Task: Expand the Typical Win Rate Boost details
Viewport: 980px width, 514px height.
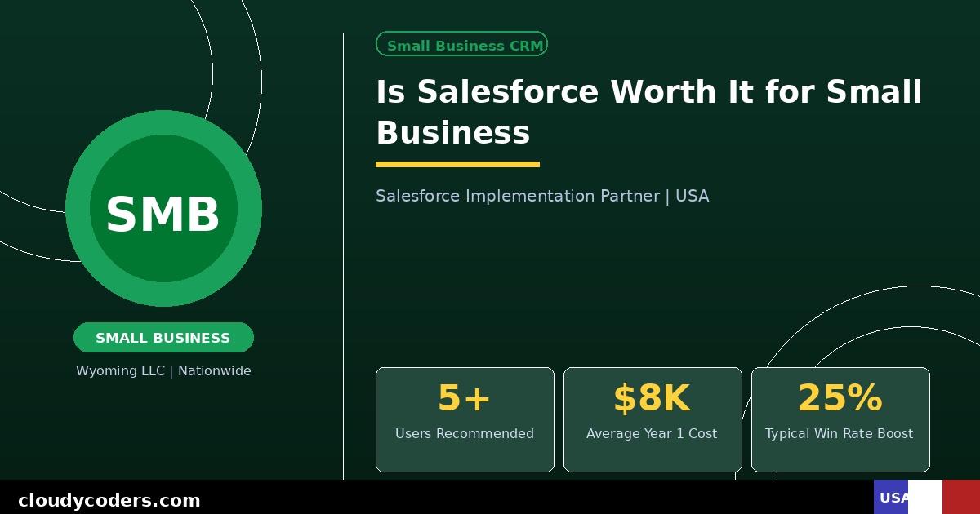Action: click(840, 434)
